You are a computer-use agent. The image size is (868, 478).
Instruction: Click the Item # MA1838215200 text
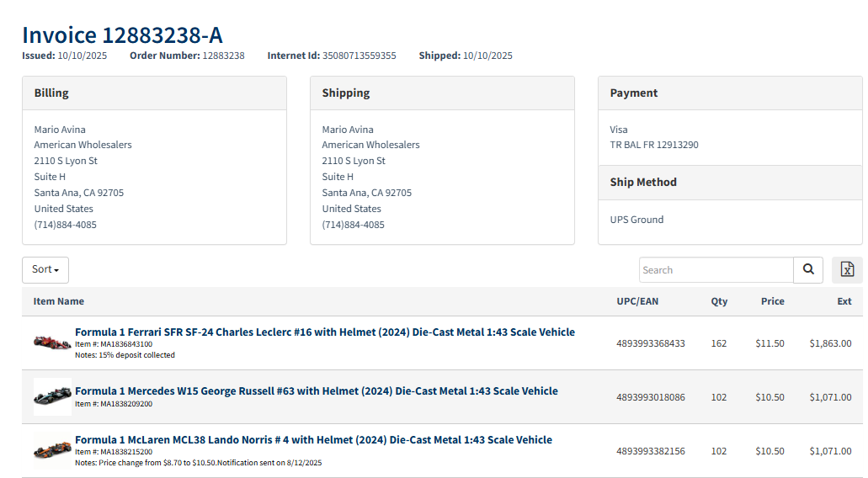click(114, 452)
